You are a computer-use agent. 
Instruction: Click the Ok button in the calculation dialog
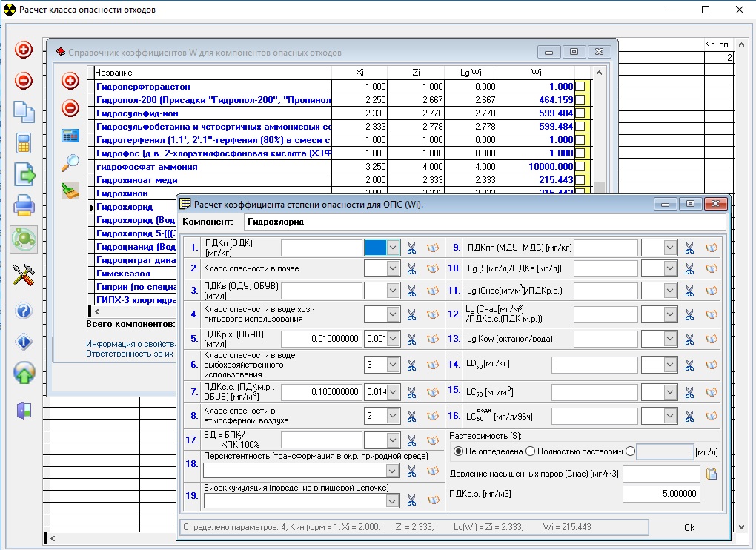(x=689, y=527)
